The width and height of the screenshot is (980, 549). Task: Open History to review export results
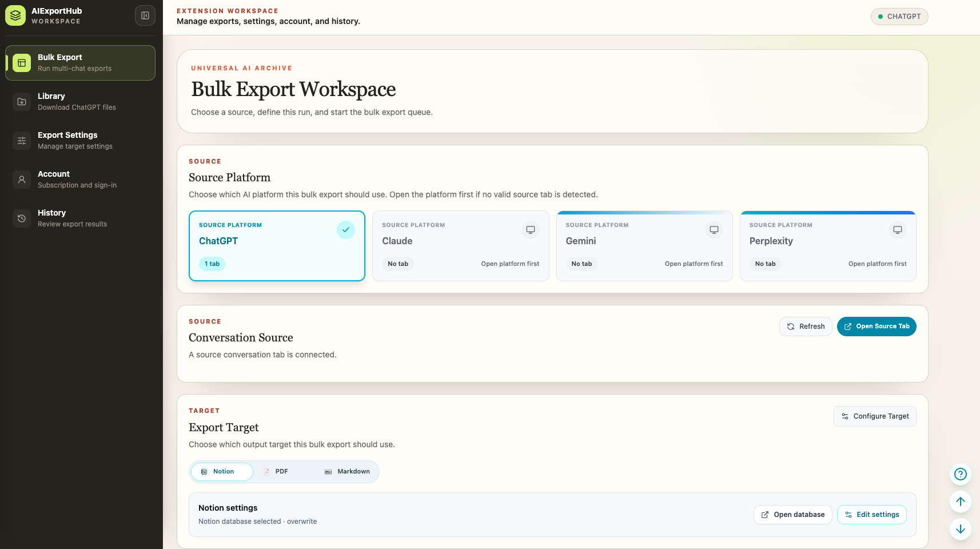tap(80, 218)
